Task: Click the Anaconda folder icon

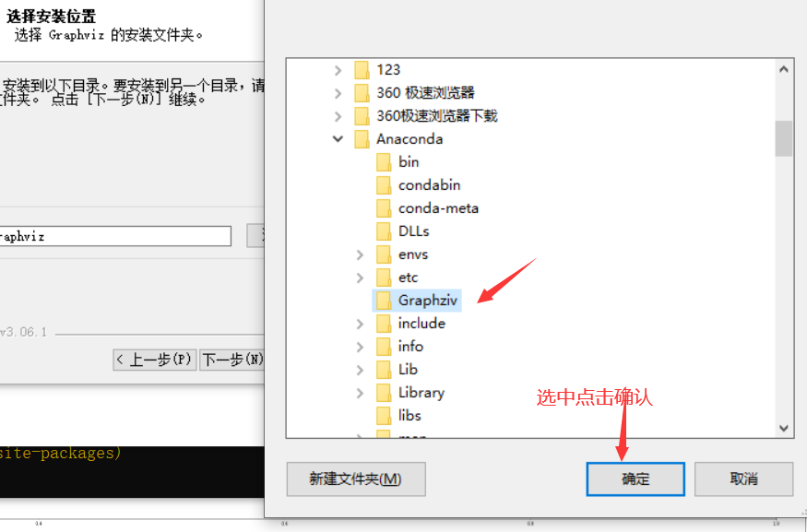Action: click(362, 139)
